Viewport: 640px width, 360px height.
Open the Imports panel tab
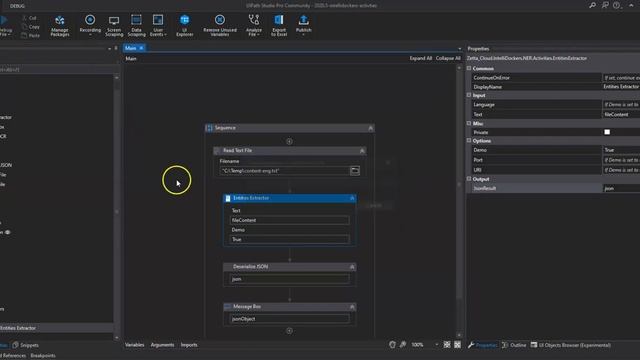click(x=189, y=345)
